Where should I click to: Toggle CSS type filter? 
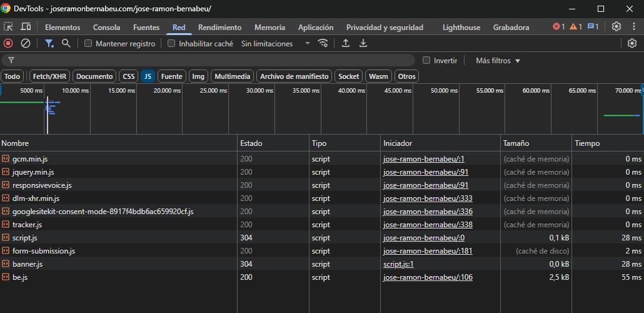(x=129, y=76)
